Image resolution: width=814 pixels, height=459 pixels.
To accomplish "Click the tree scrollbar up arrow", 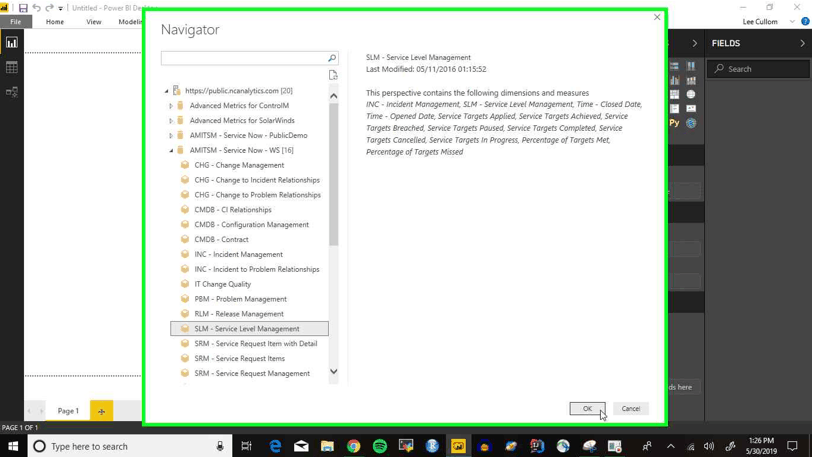I will point(333,96).
